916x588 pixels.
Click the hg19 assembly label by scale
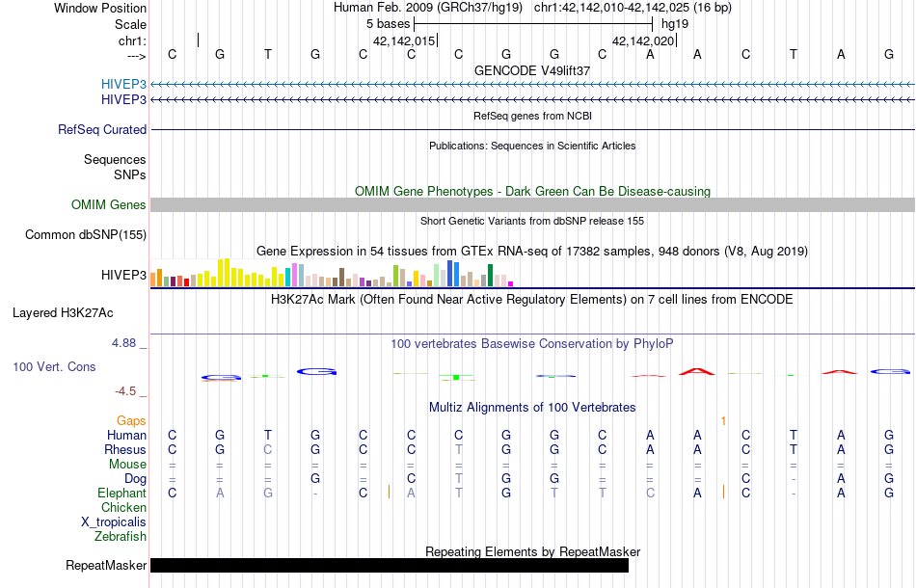(675, 24)
